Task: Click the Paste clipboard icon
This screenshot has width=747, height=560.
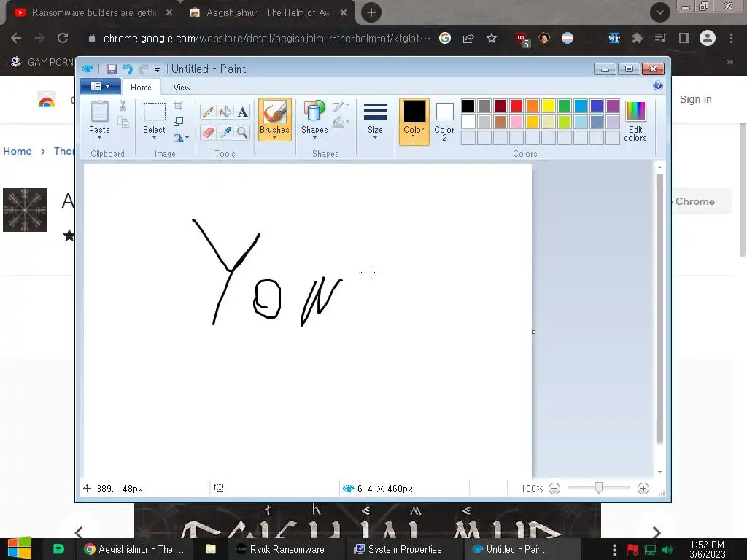Action: 99,112
